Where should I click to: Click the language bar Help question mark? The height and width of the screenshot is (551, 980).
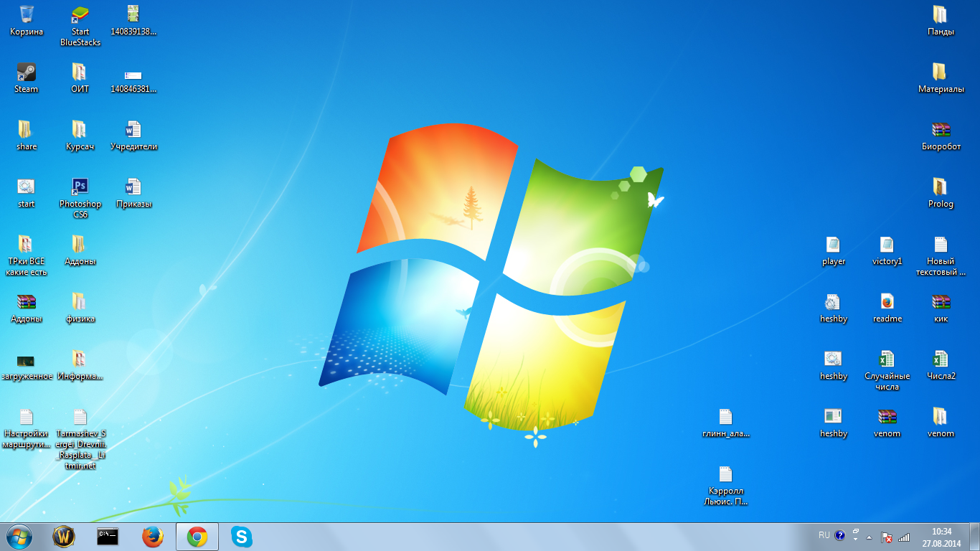(x=840, y=535)
